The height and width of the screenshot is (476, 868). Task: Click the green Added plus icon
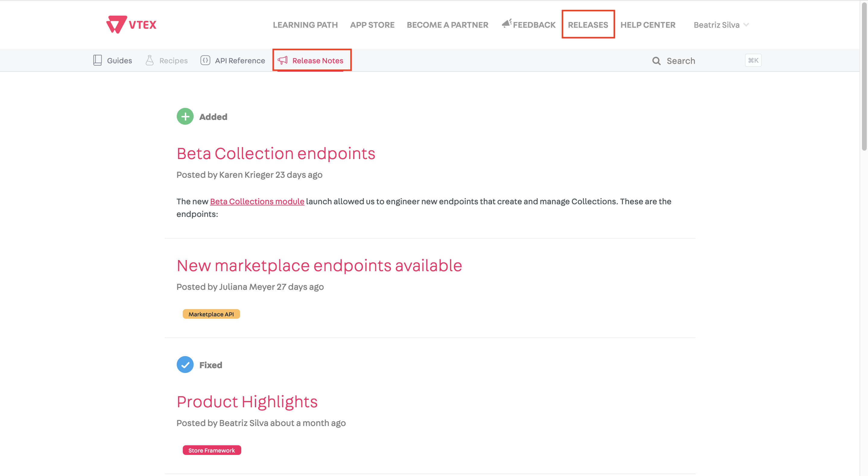pos(185,117)
